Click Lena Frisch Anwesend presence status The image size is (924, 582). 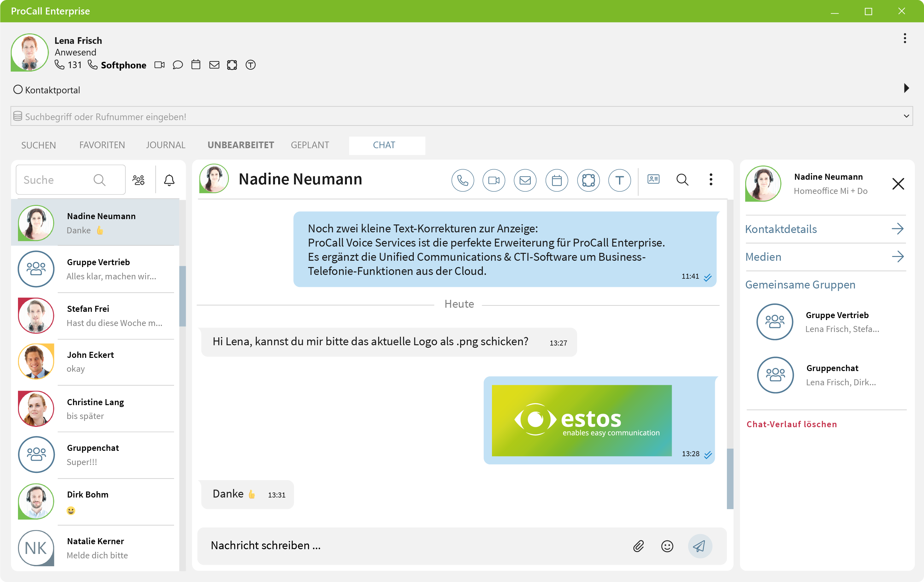point(75,52)
